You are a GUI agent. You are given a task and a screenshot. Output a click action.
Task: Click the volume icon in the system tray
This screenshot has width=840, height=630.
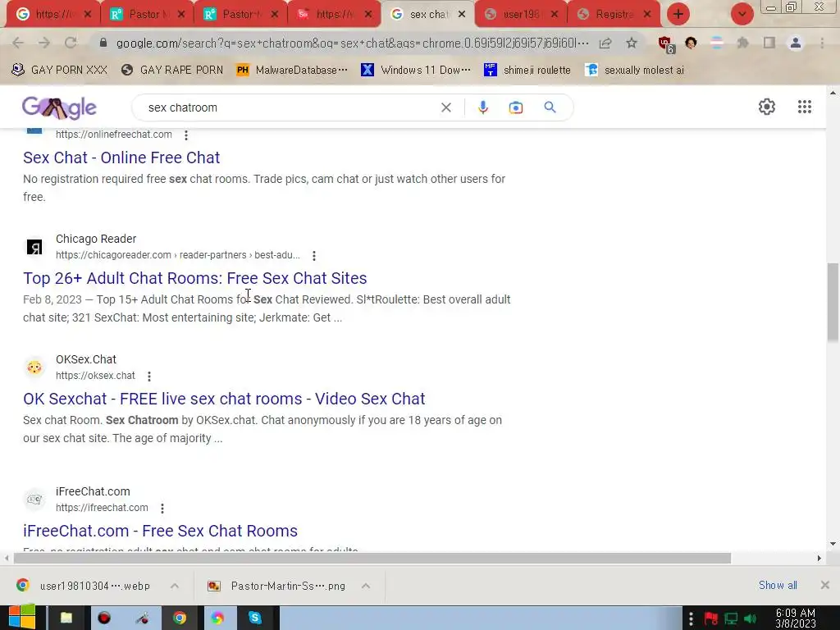(751, 619)
